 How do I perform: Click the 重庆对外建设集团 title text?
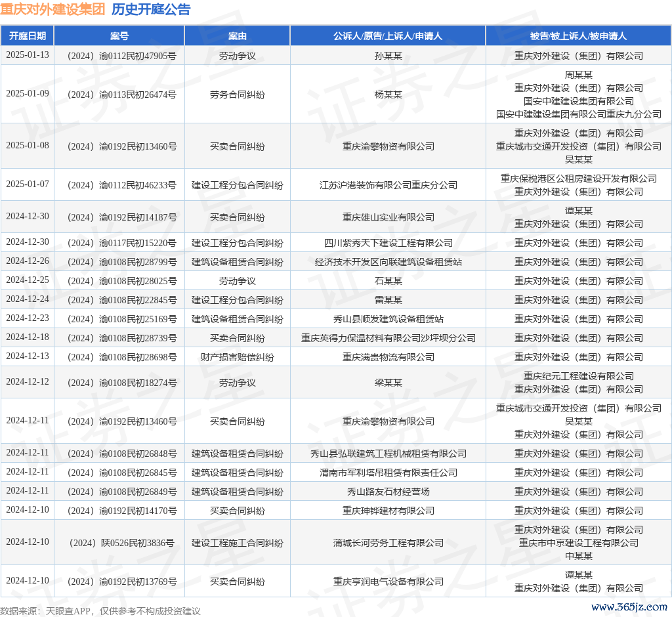click(52, 9)
